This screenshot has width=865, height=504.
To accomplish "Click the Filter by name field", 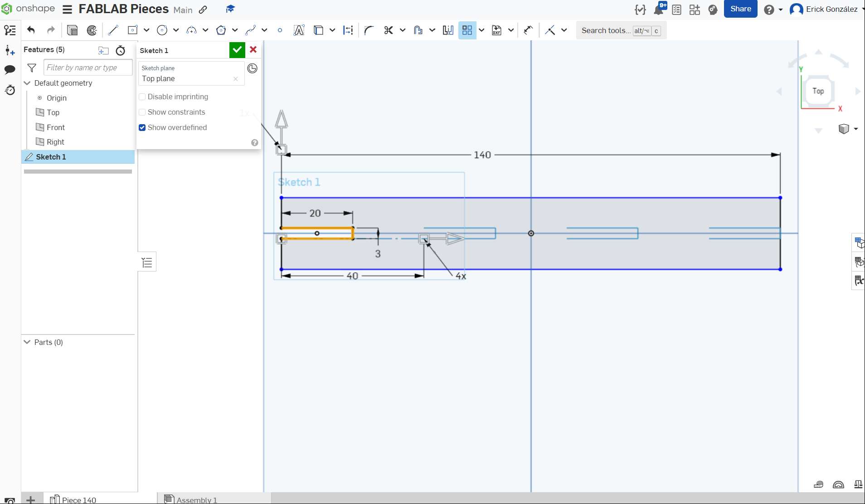I will 88,68.
